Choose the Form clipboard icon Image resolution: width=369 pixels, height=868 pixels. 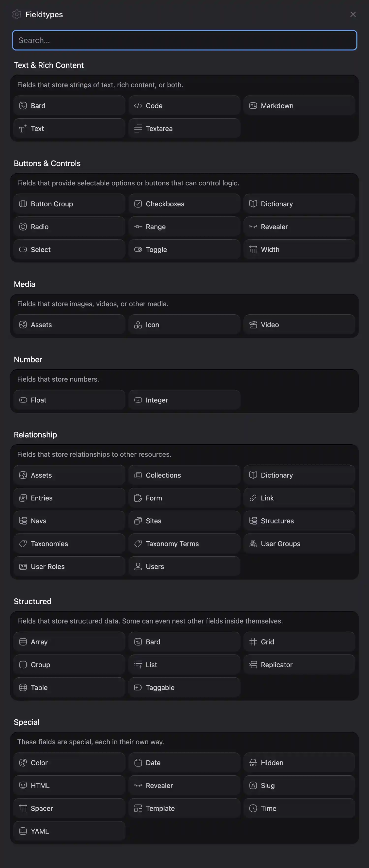pyautogui.click(x=138, y=498)
